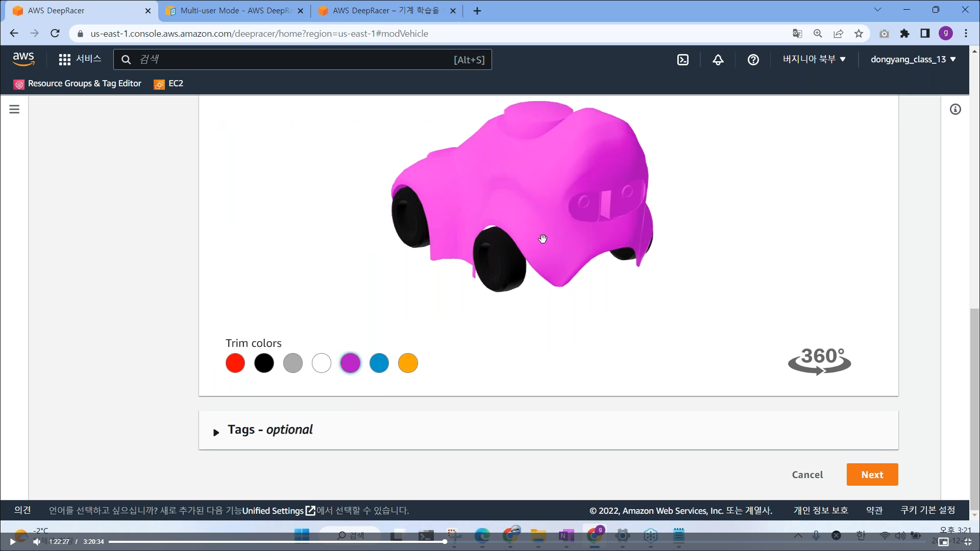Open the services grid icon
This screenshot has height=551, width=980.
click(x=64, y=60)
